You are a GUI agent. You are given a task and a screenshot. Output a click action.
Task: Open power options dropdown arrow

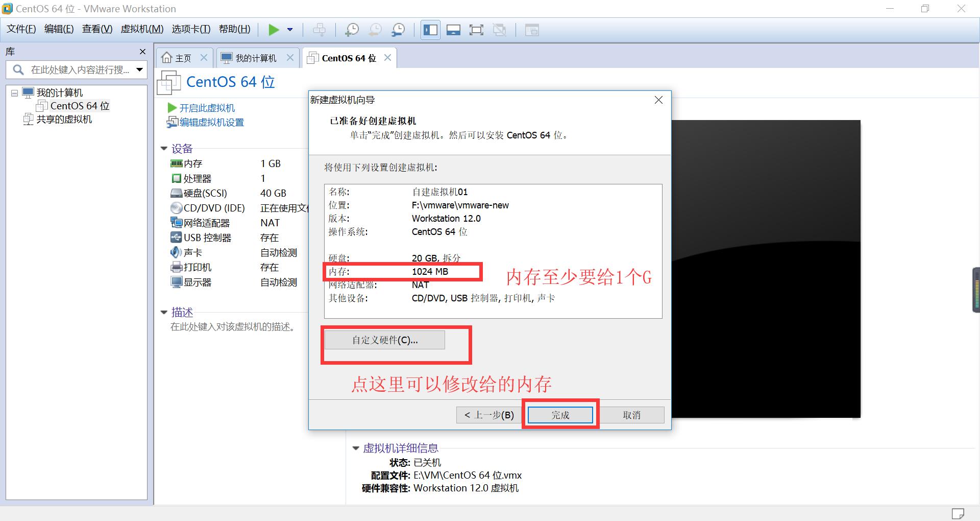[290, 30]
